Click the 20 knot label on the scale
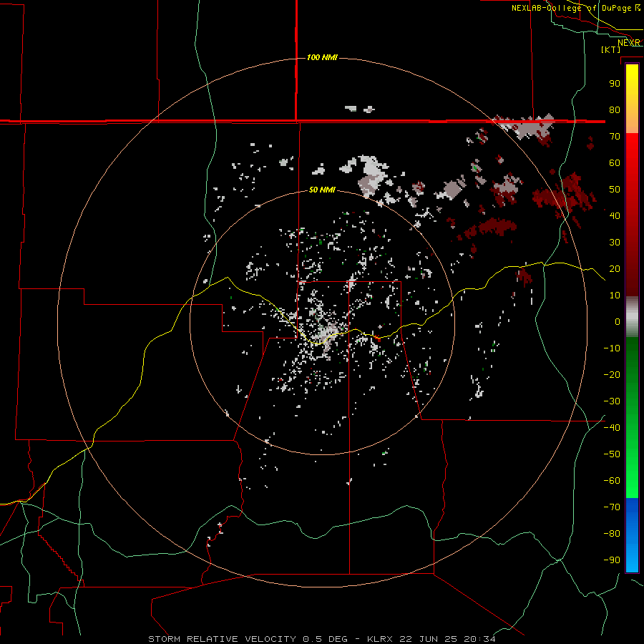 point(615,268)
